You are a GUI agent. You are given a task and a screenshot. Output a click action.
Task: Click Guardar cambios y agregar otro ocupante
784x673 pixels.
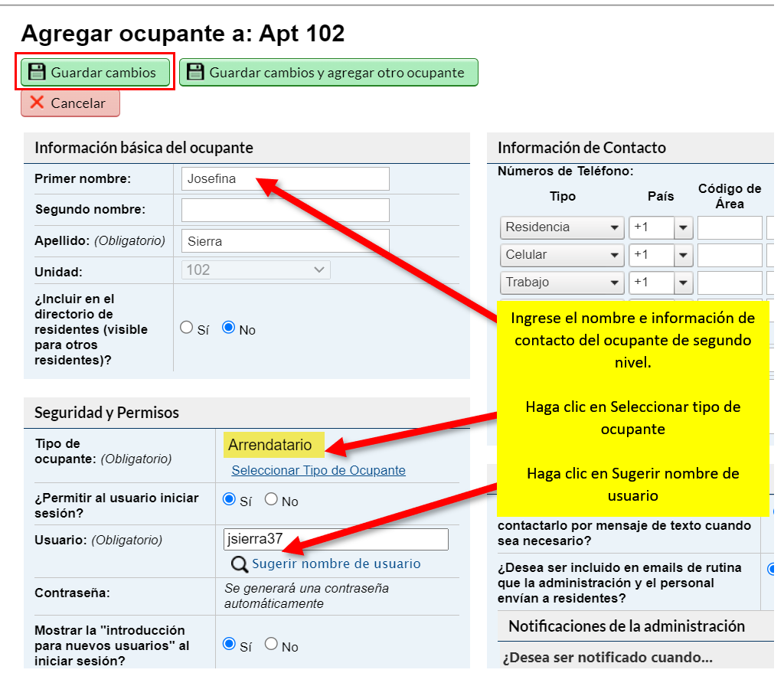click(328, 73)
